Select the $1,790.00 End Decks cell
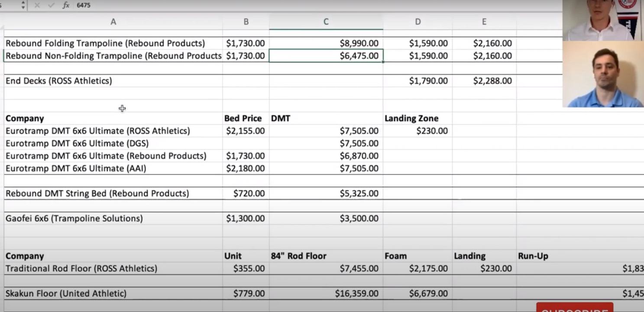The width and height of the screenshot is (644, 312). click(417, 81)
